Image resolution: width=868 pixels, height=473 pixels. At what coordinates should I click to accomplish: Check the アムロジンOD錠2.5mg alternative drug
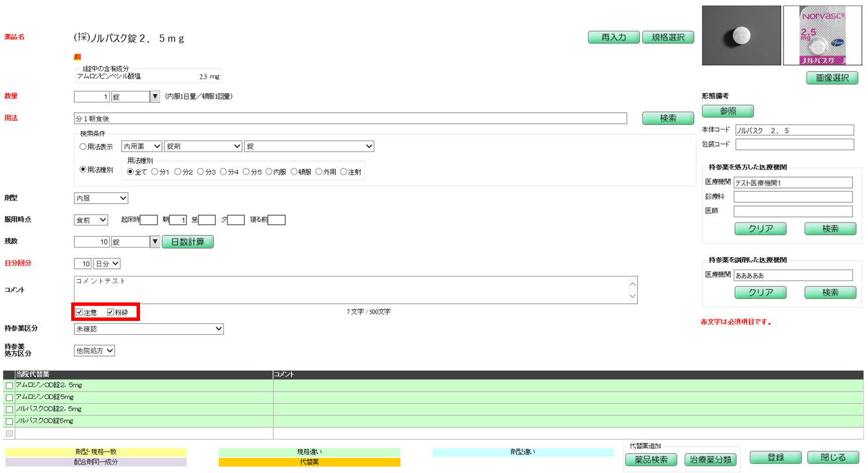9,386
